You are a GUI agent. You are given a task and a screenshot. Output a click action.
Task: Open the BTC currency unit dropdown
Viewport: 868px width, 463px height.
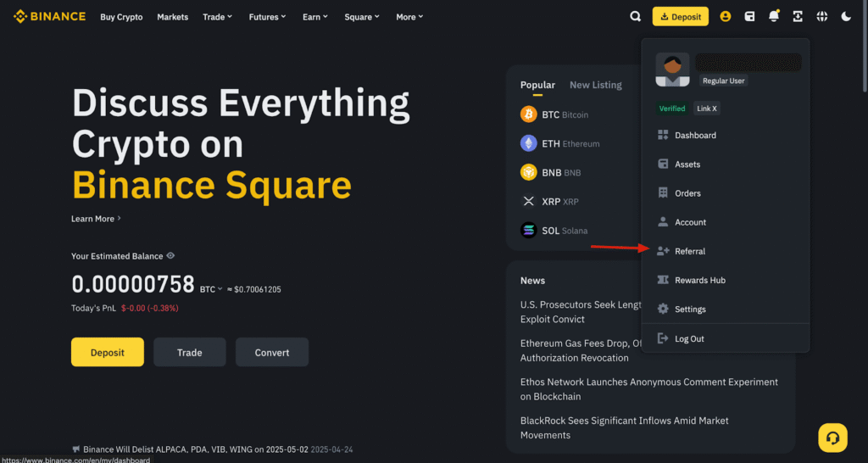211,289
